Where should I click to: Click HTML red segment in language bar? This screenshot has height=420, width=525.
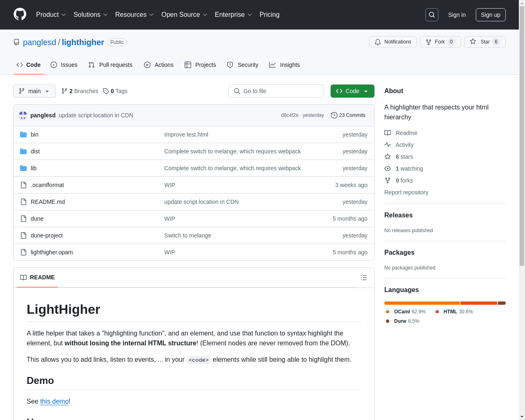pos(479,303)
